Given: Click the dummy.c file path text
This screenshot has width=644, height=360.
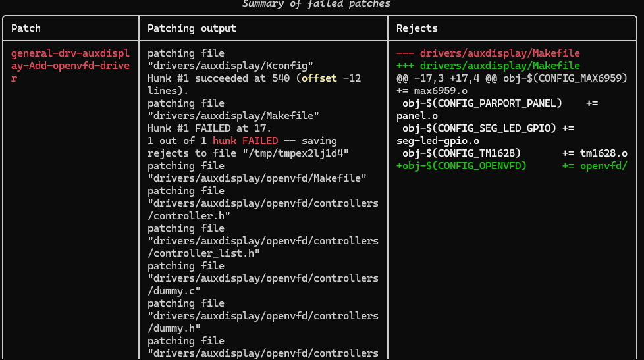Looking at the screenshot, I should pyautogui.click(x=263, y=284).
